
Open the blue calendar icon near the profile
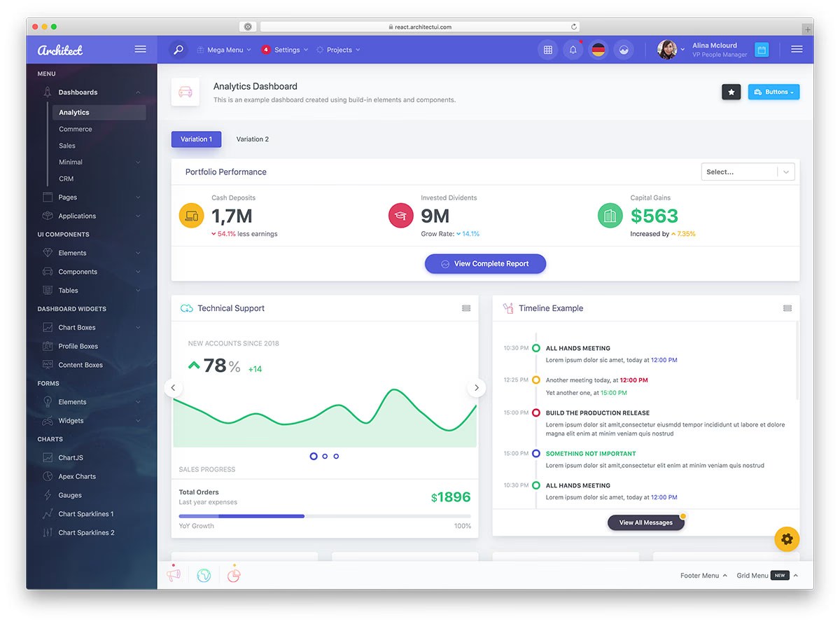click(x=761, y=50)
